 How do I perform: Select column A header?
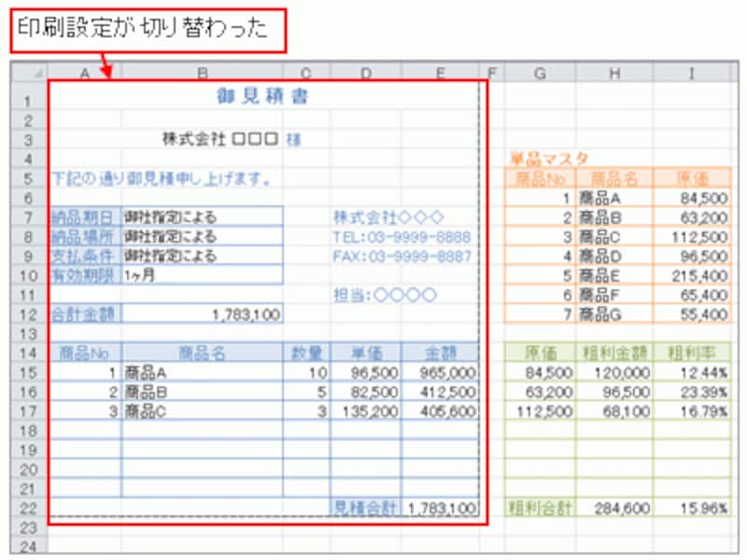[85, 73]
